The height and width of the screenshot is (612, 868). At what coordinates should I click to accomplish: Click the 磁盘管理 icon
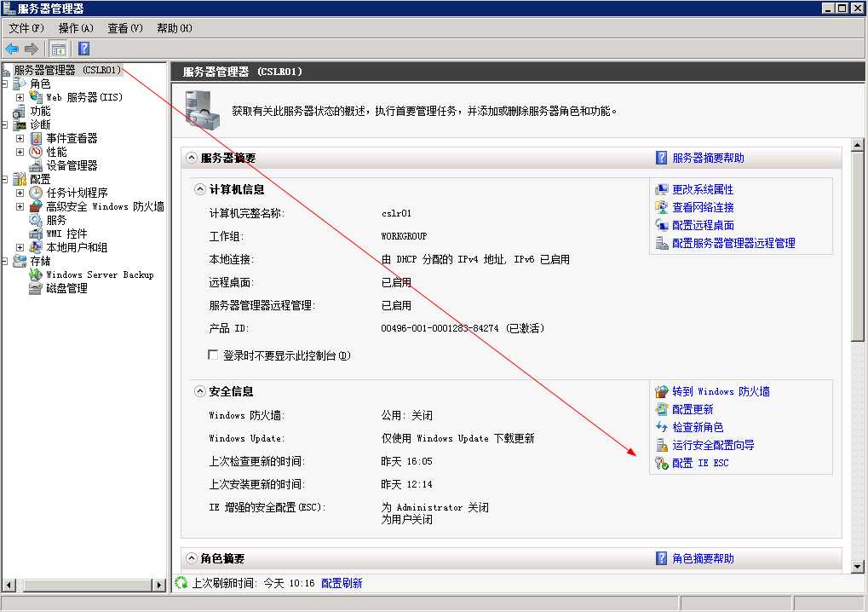point(36,288)
